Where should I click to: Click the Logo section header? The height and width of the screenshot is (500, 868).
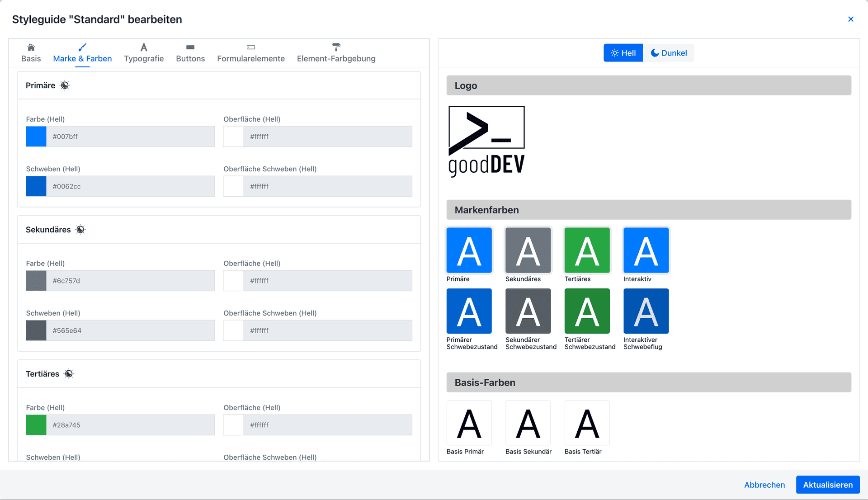click(x=649, y=85)
